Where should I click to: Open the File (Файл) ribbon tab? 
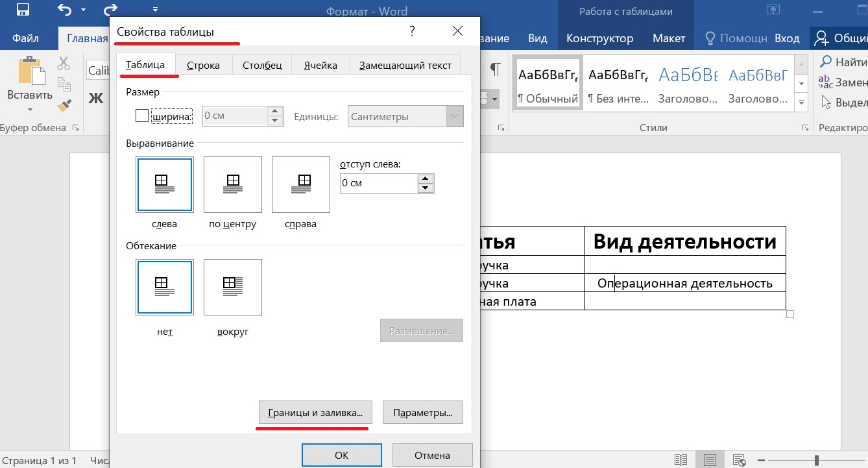tap(25, 38)
